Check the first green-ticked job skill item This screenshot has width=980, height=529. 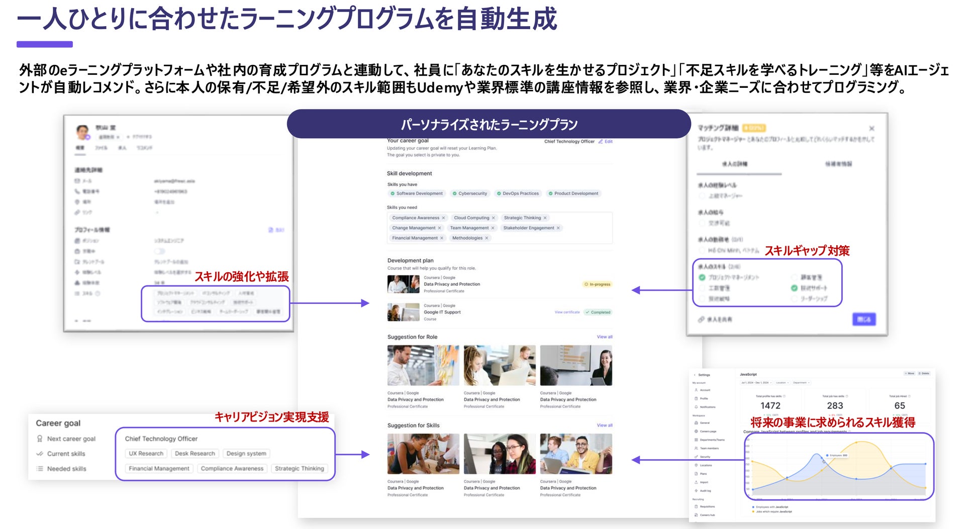(x=702, y=277)
